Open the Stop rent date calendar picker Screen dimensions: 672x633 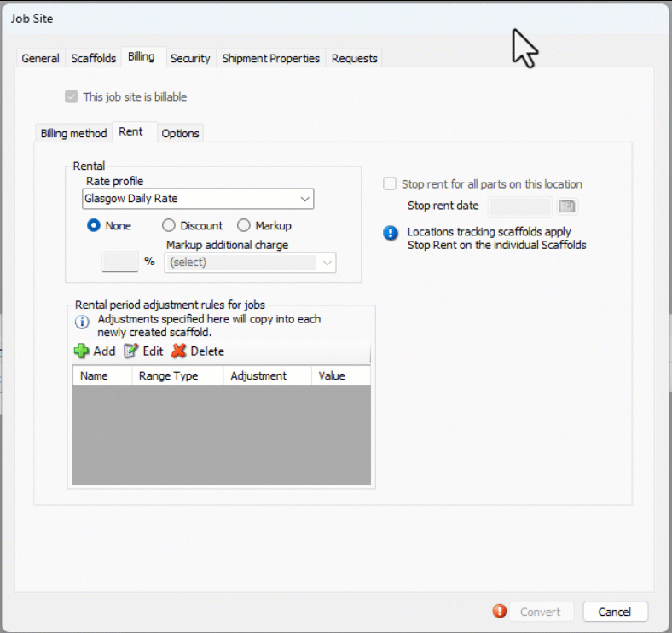tap(567, 206)
